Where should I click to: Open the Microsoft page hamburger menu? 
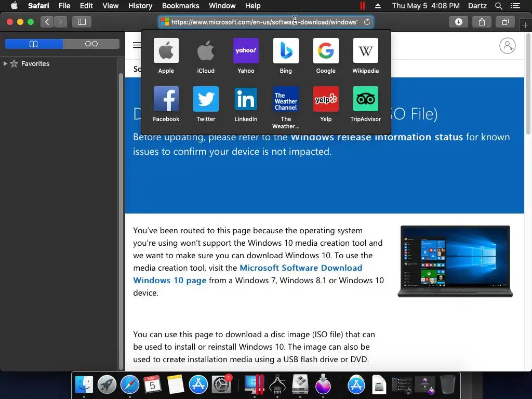tap(137, 45)
